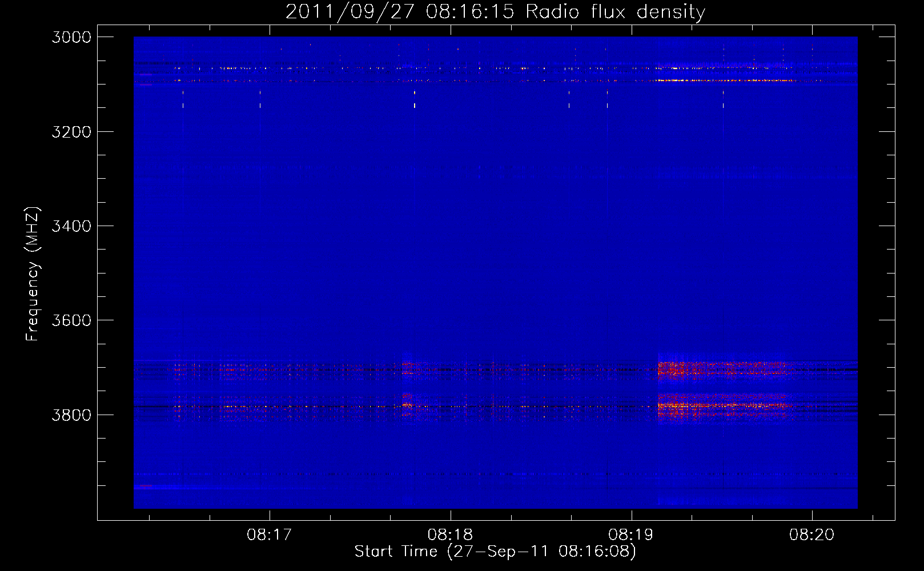Image resolution: width=924 pixels, height=571 pixels.
Task: Click the 08:18 time tick label
Action: (451, 535)
